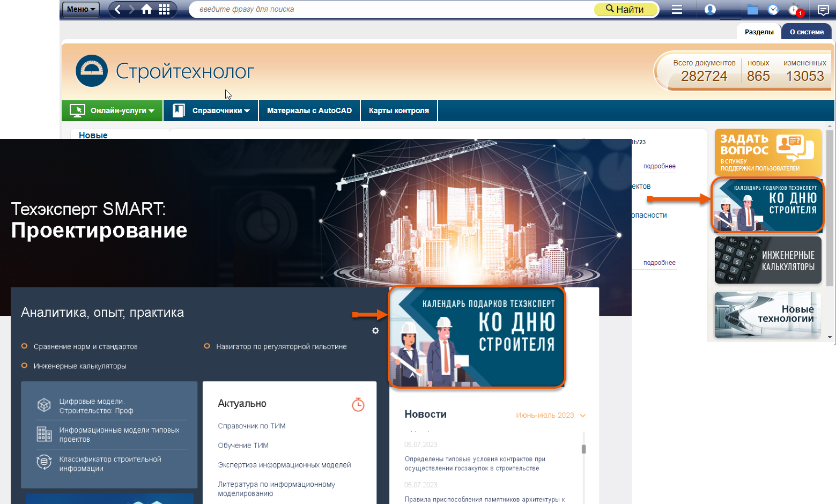This screenshot has width=836, height=504.
Task: Open Справочник по ТИМ
Action: point(251,426)
